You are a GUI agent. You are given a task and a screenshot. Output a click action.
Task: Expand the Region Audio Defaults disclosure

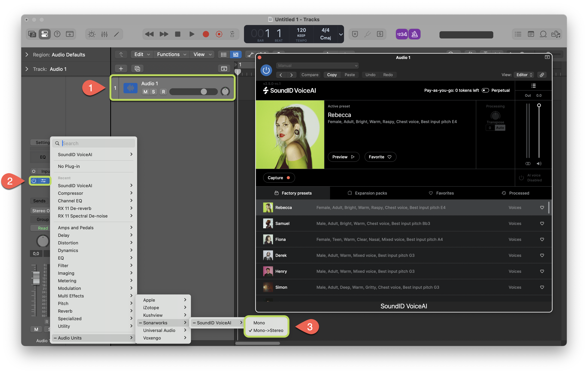click(x=27, y=55)
